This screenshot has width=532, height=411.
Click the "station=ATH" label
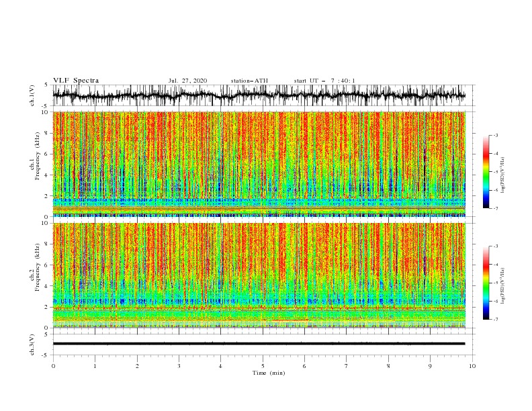tap(249, 81)
